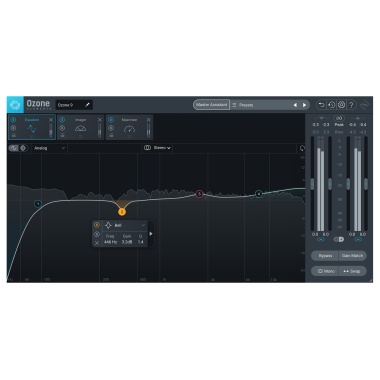
Task: Solo the Imager module
Action: click(x=62, y=128)
